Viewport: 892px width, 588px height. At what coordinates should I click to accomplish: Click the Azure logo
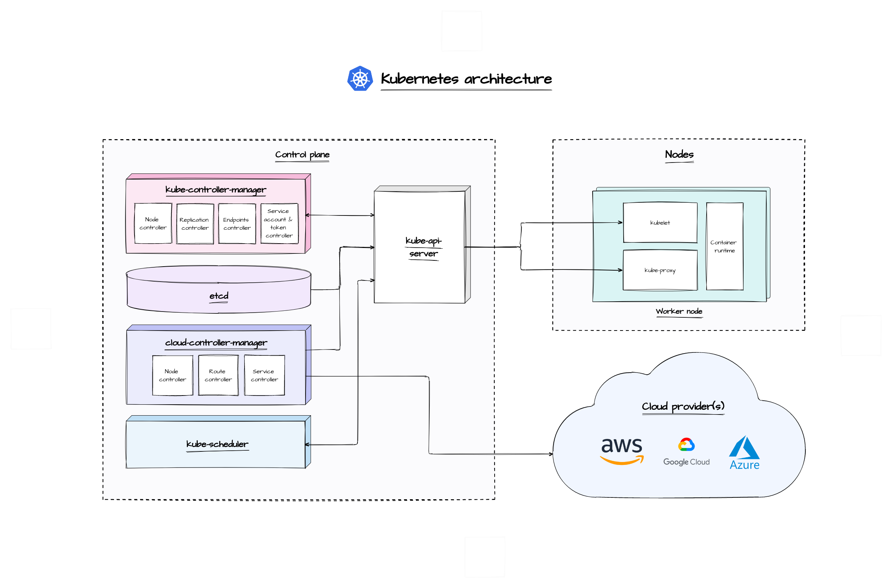pyautogui.click(x=744, y=453)
